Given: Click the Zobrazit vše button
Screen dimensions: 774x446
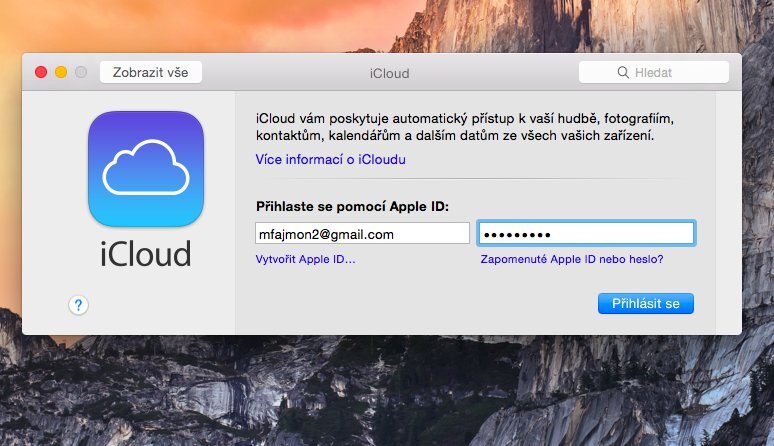Looking at the screenshot, I should tap(151, 73).
